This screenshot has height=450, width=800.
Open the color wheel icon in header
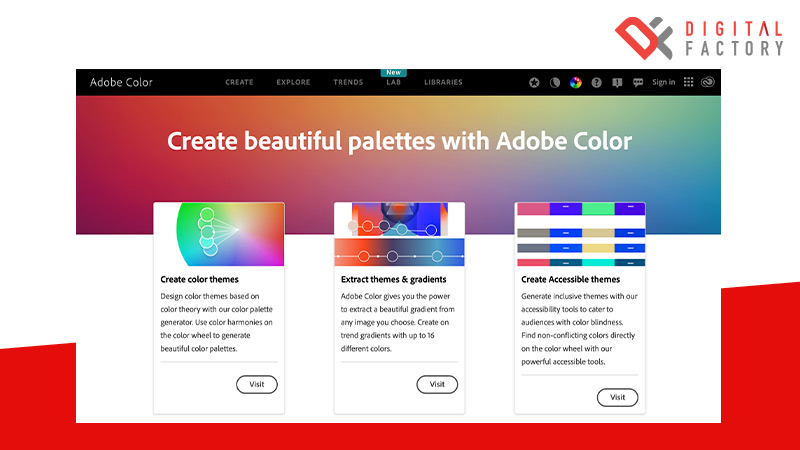[x=576, y=82]
